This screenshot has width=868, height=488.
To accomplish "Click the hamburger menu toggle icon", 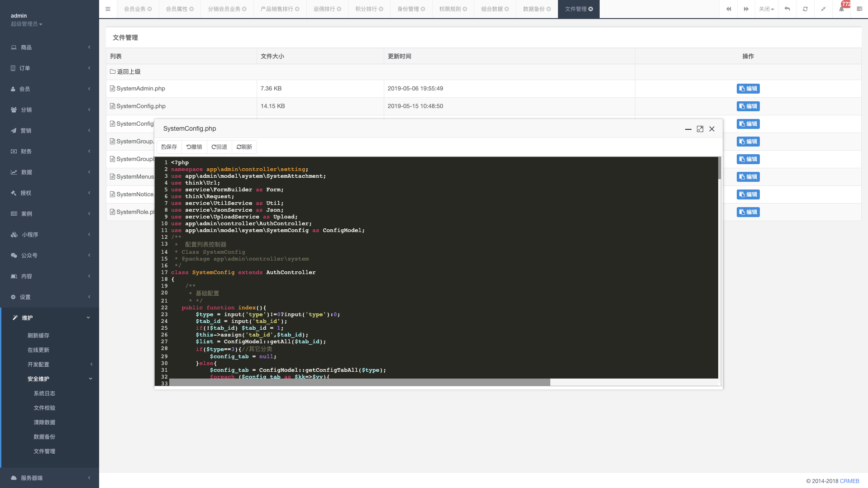I will (108, 9).
